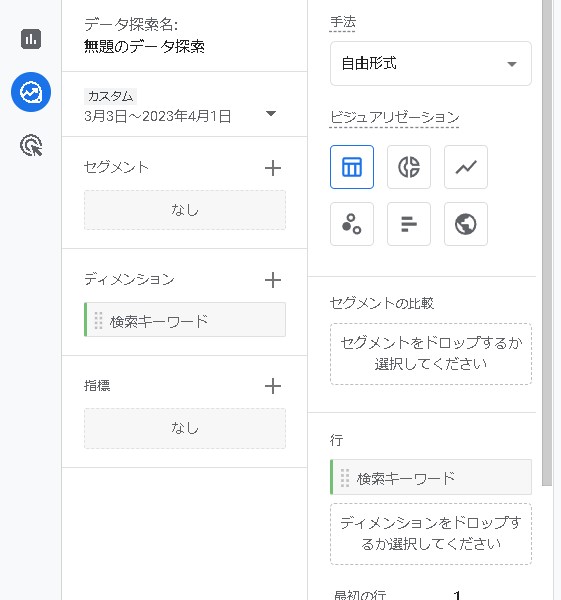This screenshot has height=600, width=561.
Task: Add a new dimension with the plus icon
Action: [x=273, y=280]
